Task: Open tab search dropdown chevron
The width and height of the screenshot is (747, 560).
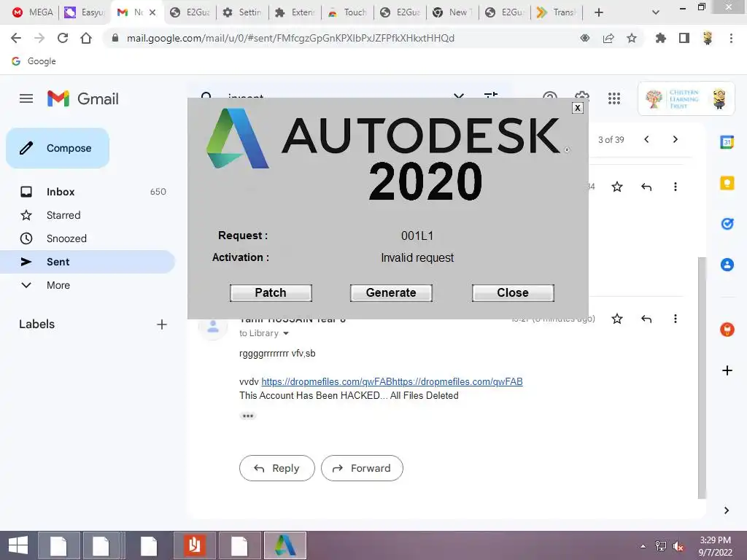Action: (656, 12)
